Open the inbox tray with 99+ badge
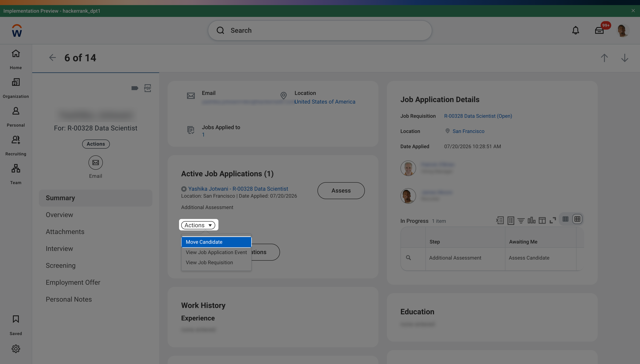640x364 pixels. click(x=599, y=30)
